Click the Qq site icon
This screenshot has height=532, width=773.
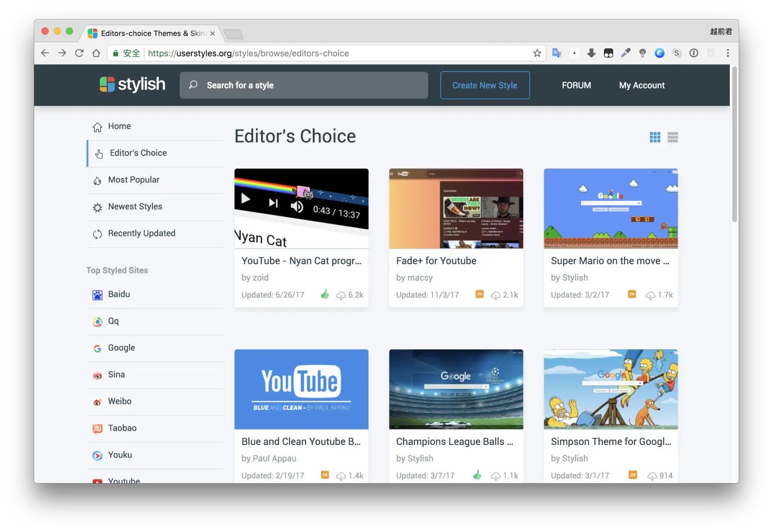[97, 321]
